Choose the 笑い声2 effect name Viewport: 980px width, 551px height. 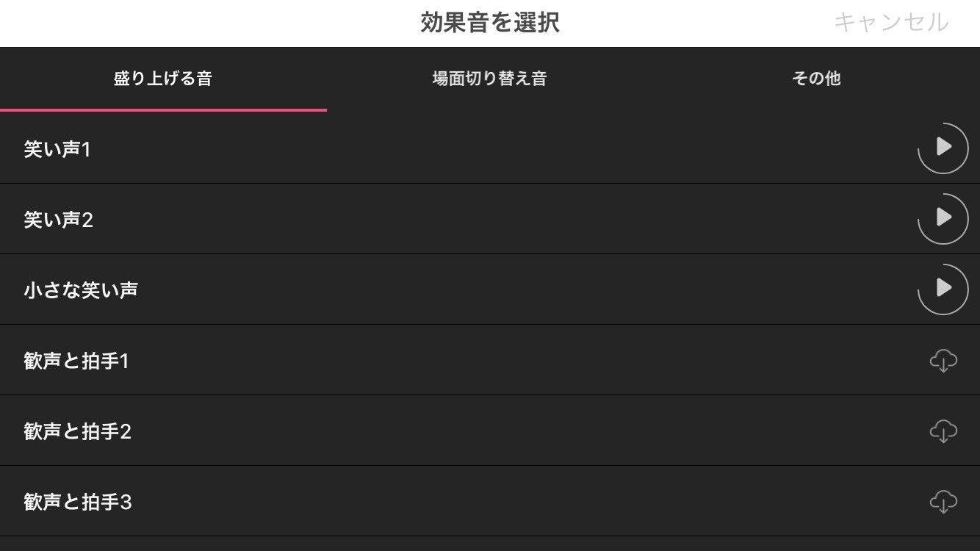tap(59, 220)
